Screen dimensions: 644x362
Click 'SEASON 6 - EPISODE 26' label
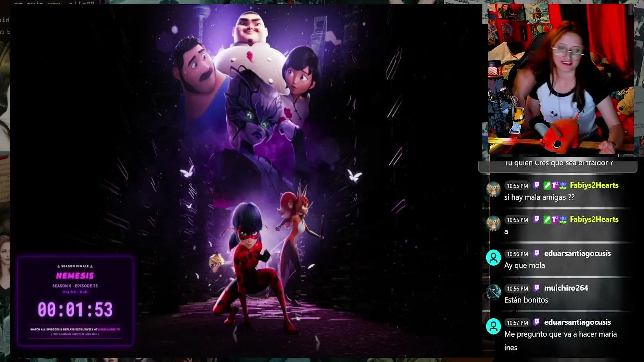[75, 286]
